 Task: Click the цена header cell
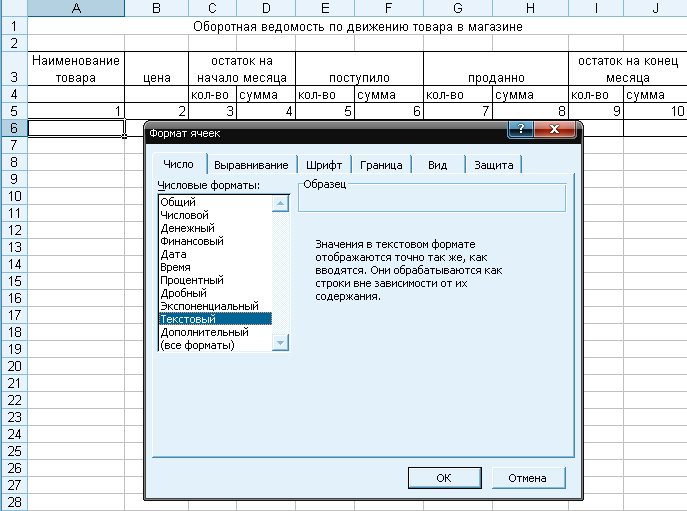pos(156,68)
